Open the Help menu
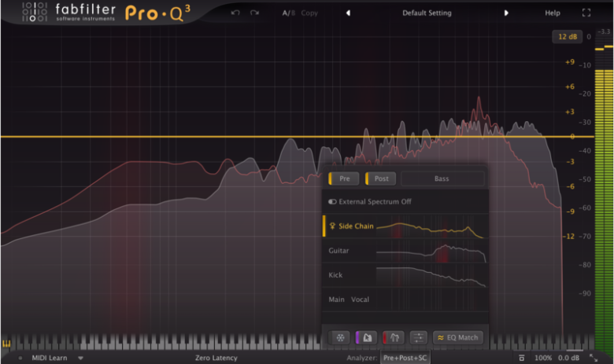This screenshot has height=364, width=614. click(553, 13)
